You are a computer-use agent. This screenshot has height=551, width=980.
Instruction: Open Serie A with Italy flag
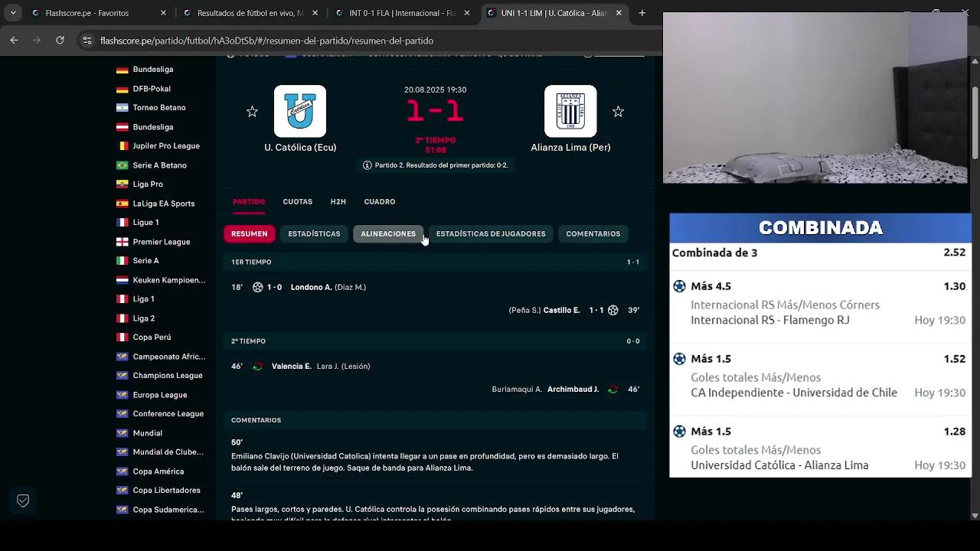[x=145, y=261]
